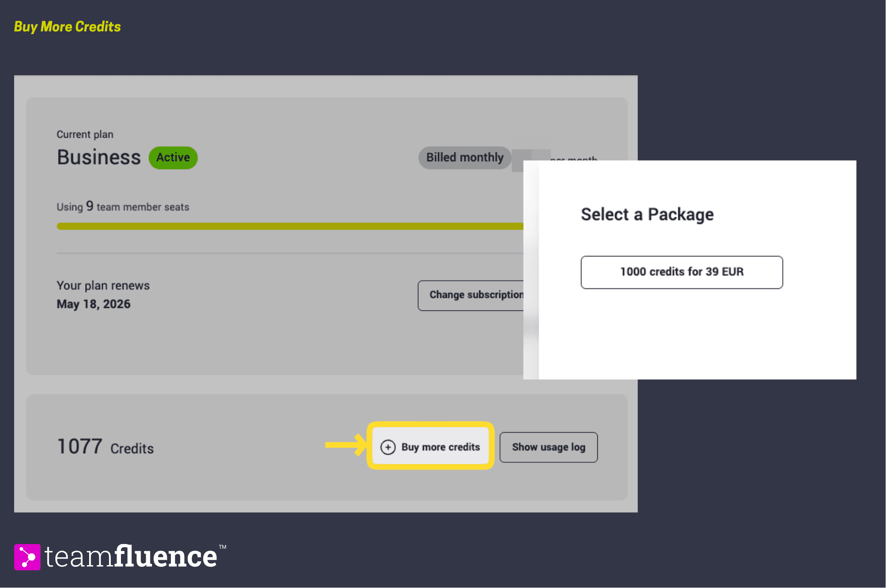The height and width of the screenshot is (588, 886).
Task: Open the Buy more credits button
Action: (x=430, y=447)
